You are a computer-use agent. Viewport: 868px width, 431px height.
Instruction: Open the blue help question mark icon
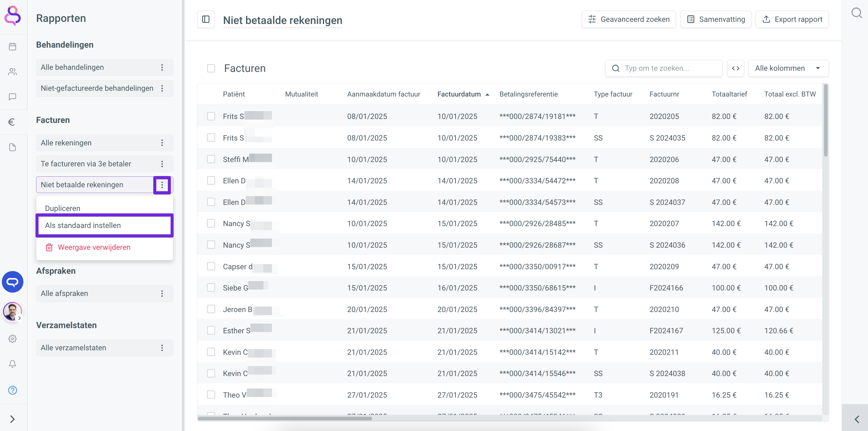(12, 390)
